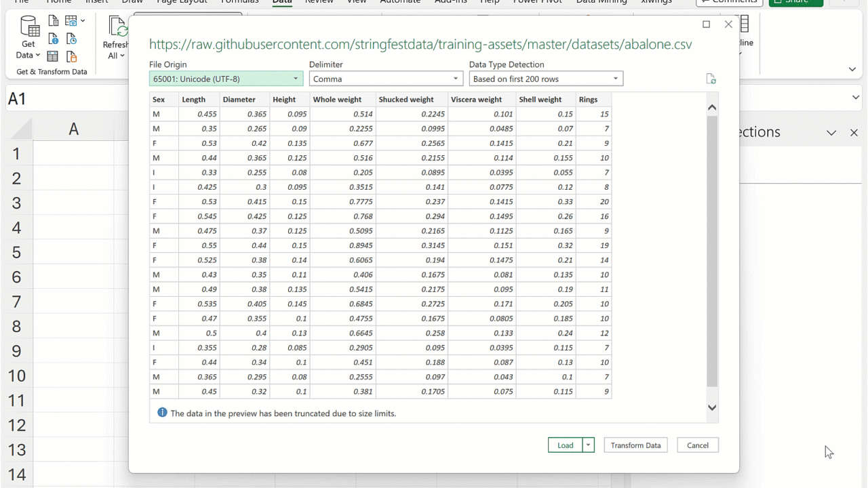
Task: Open the Data Type Detection dropdown
Action: pyautogui.click(x=546, y=79)
